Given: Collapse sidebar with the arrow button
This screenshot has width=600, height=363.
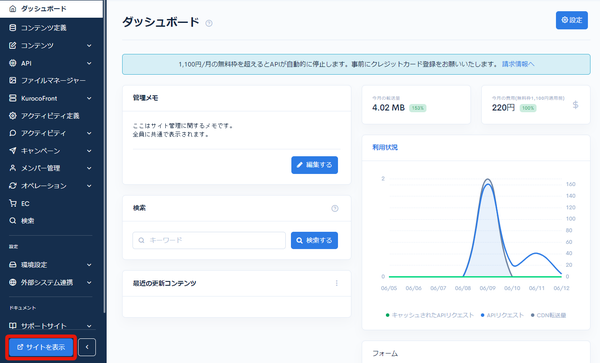Looking at the screenshot, I should pyautogui.click(x=87, y=347).
